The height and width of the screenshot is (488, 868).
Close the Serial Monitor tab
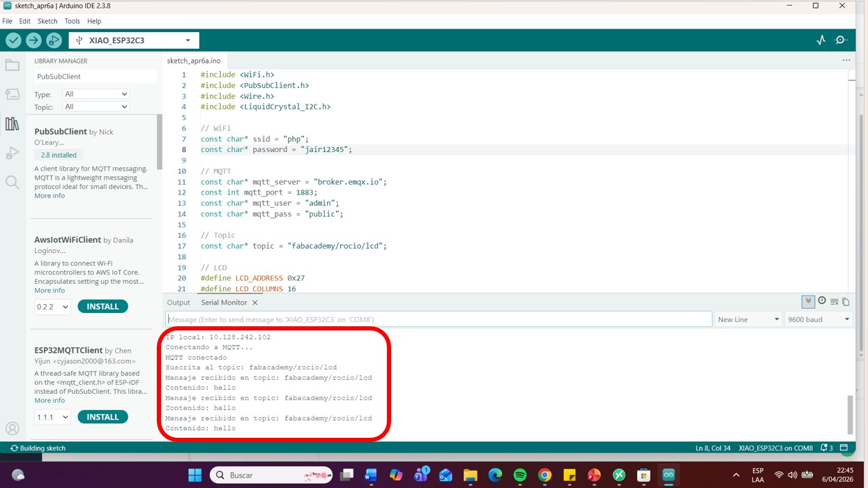pyautogui.click(x=255, y=303)
